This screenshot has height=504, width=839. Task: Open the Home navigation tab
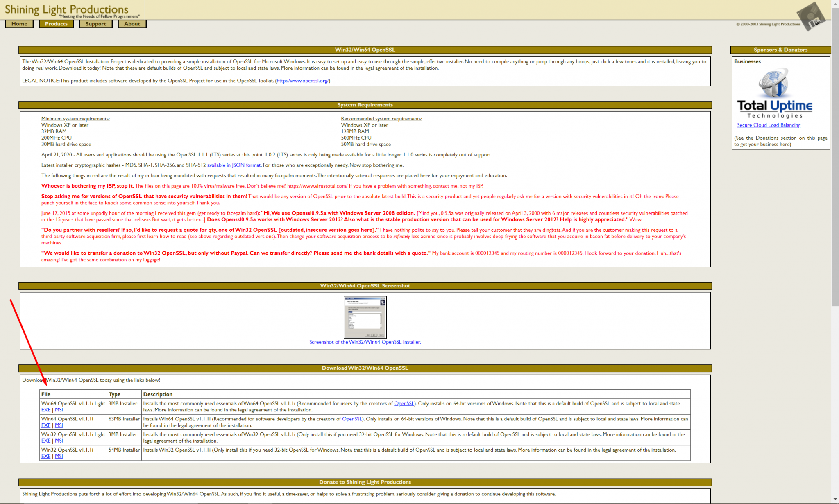point(19,24)
